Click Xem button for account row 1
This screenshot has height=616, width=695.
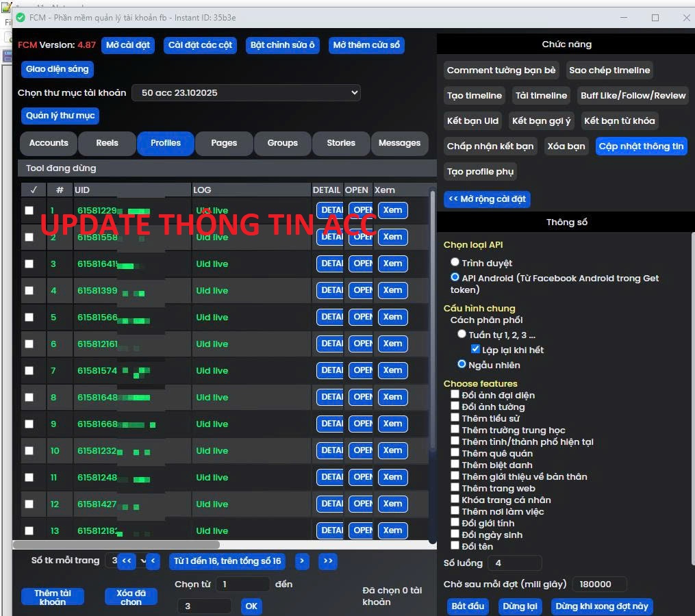pyautogui.click(x=392, y=211)
